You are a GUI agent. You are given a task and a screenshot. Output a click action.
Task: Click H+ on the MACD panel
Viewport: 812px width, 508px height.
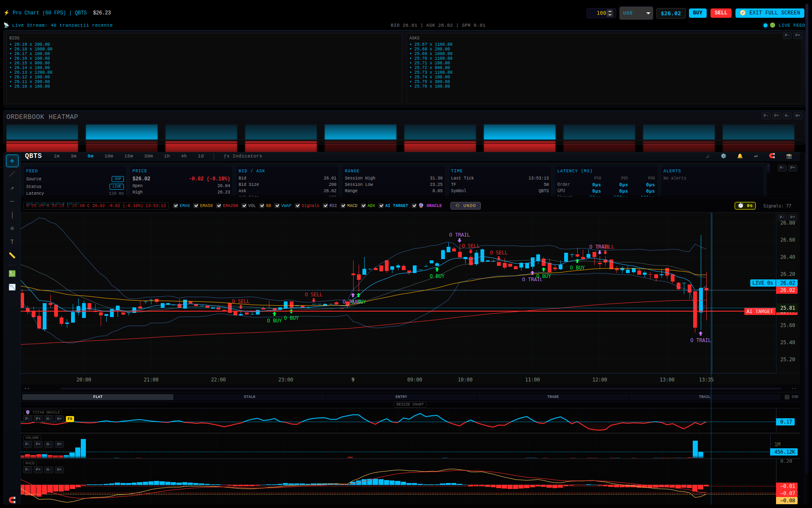pyautogui.click(x=59, y=470)
